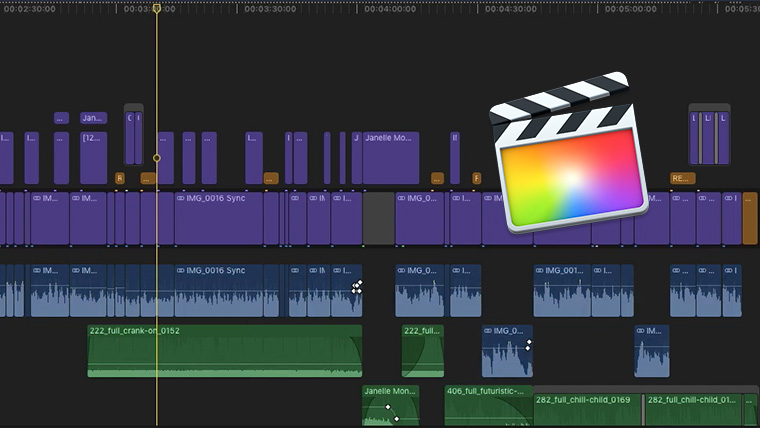Select the orange RE... title clip
760x428 pixels.
(x=682, y=178)
